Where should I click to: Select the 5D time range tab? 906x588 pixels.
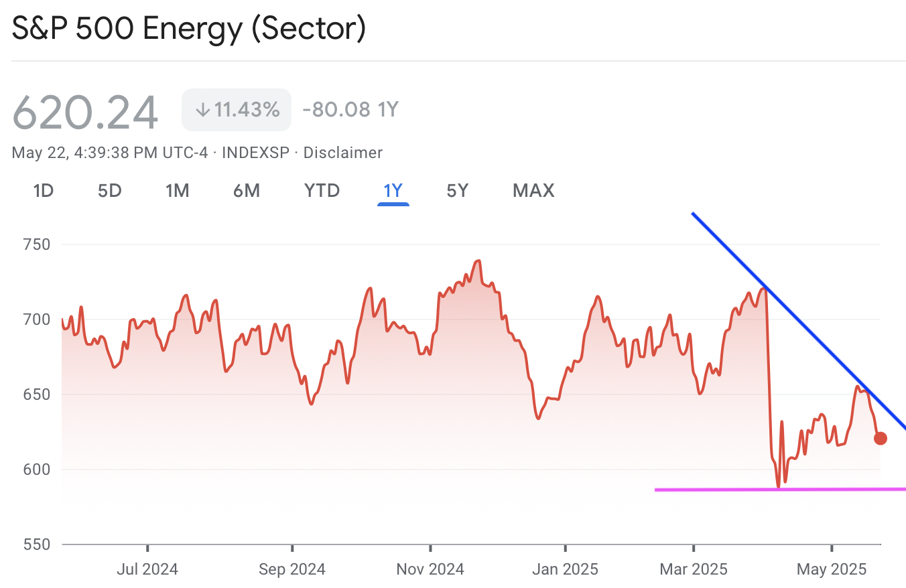(x=110, y=191)
